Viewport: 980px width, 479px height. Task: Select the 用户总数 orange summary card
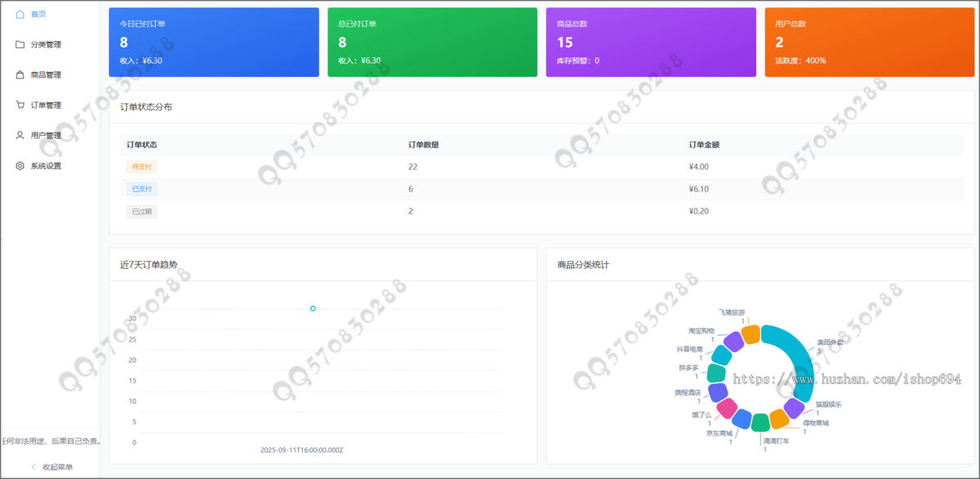click(x=870, y=43)
